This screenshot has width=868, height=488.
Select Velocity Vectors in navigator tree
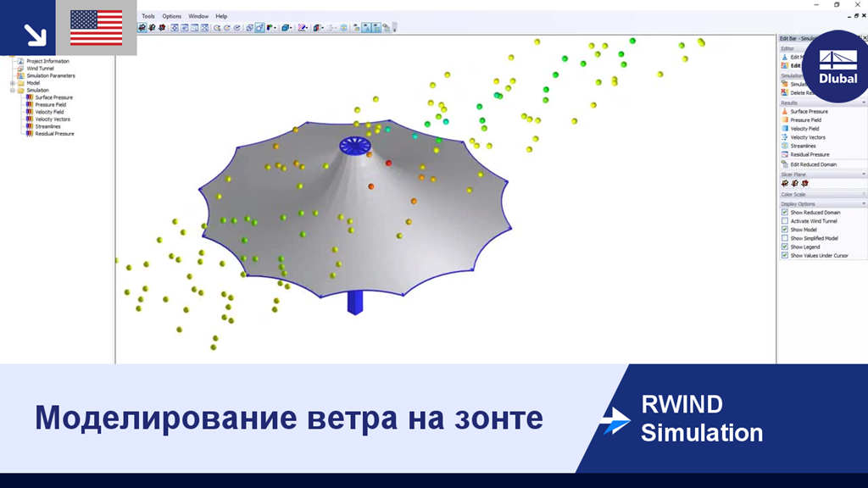[x=53, y=119]
